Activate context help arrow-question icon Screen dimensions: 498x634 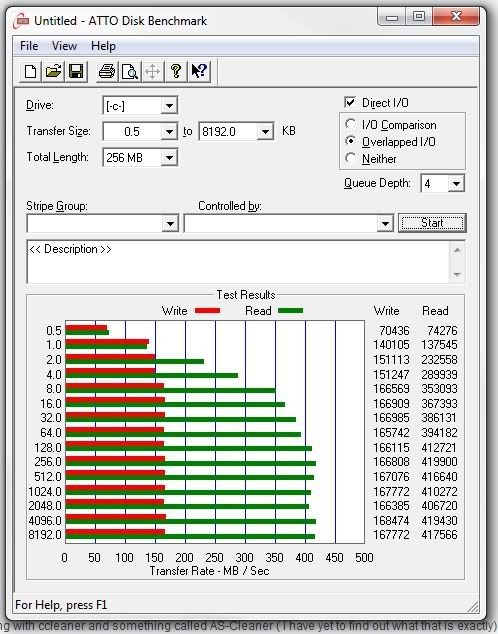199,72
